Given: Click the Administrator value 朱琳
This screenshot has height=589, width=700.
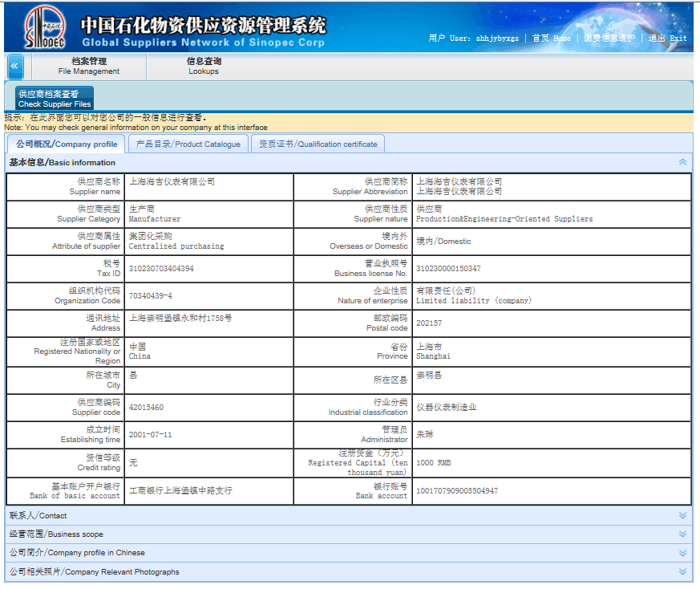Looking at the screenshot, I should coord(424,434).
